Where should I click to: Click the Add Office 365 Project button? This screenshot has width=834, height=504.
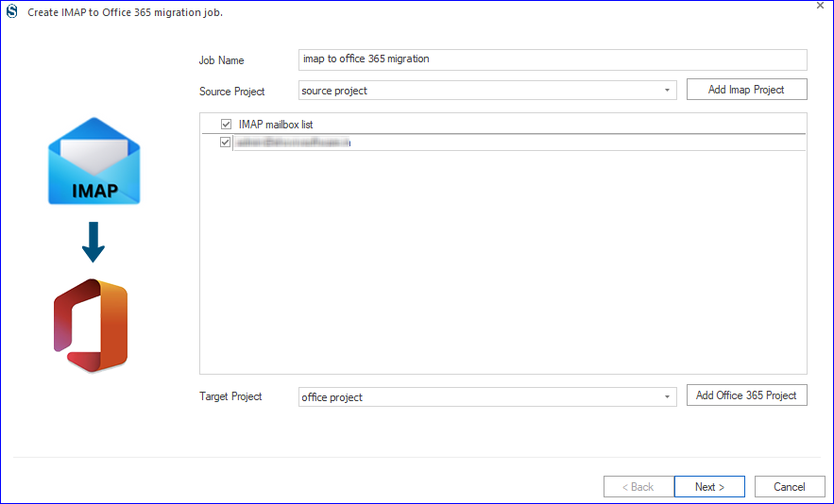point(747,395)
